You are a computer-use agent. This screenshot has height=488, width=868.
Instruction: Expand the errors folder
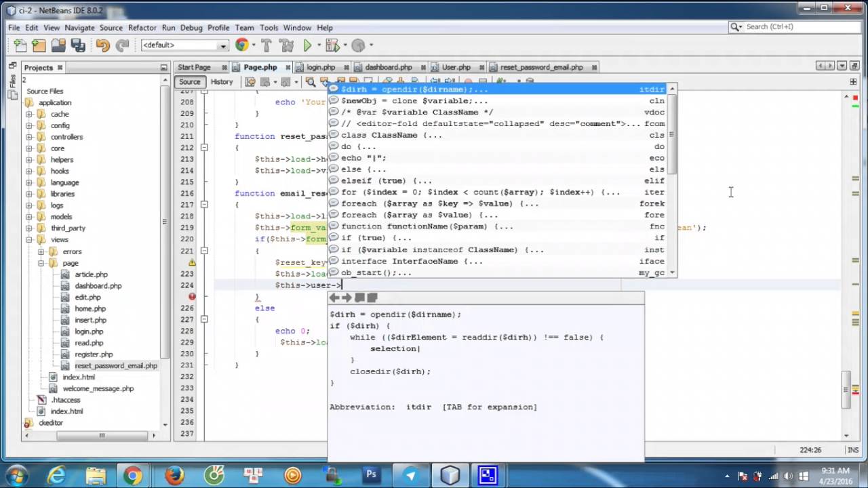tap(41, 251)
